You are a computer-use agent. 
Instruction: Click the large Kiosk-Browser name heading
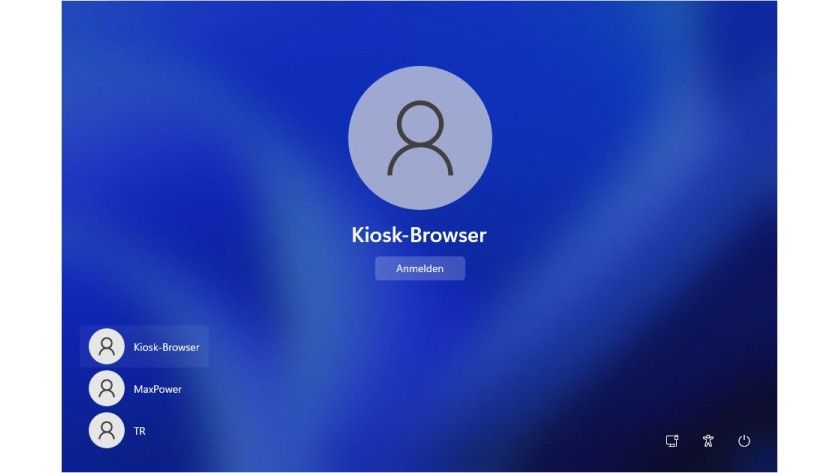[x=419, y=235]
